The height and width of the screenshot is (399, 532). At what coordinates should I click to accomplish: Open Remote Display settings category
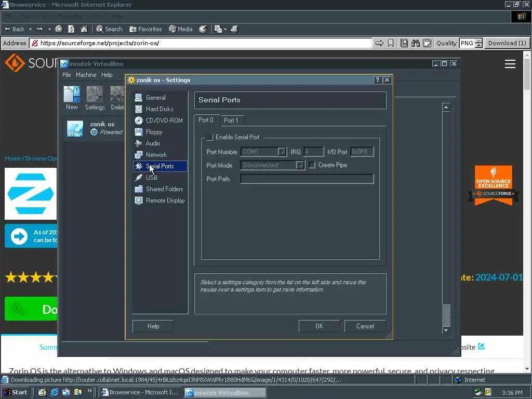165,201
